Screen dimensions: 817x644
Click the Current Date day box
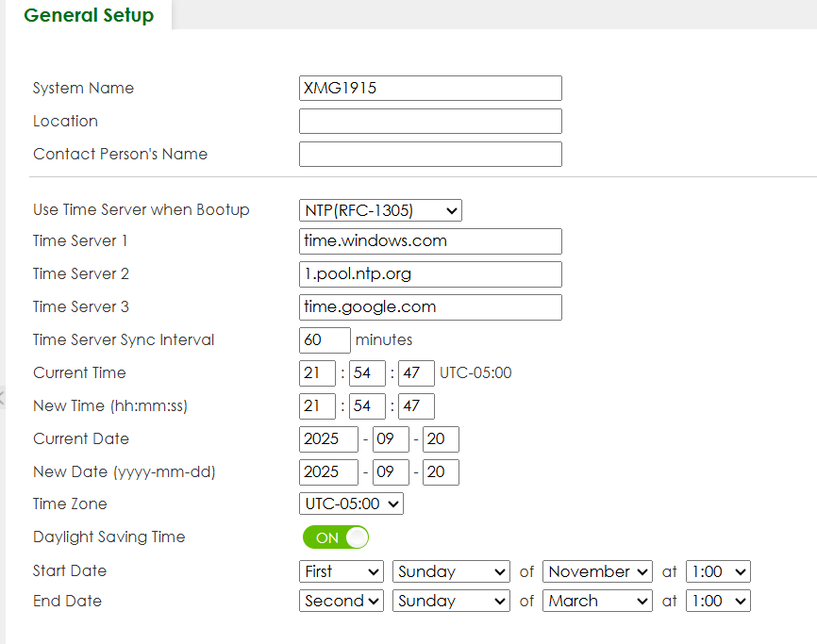[441, 439]
